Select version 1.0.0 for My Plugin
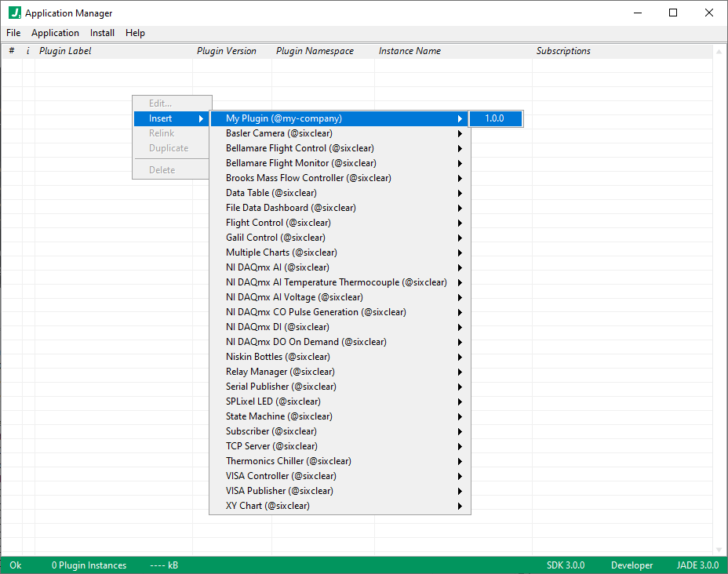The image size is (728, 574). point(495,118)
